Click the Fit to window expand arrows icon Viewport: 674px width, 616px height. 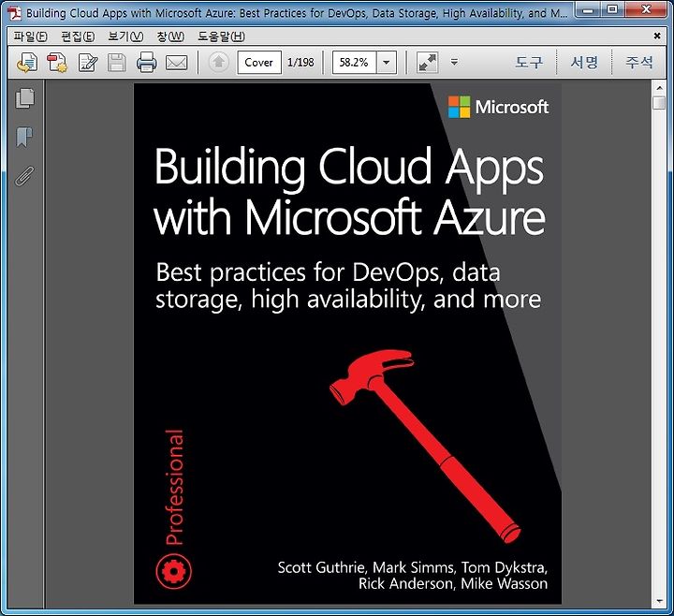(x=427, y=63)
